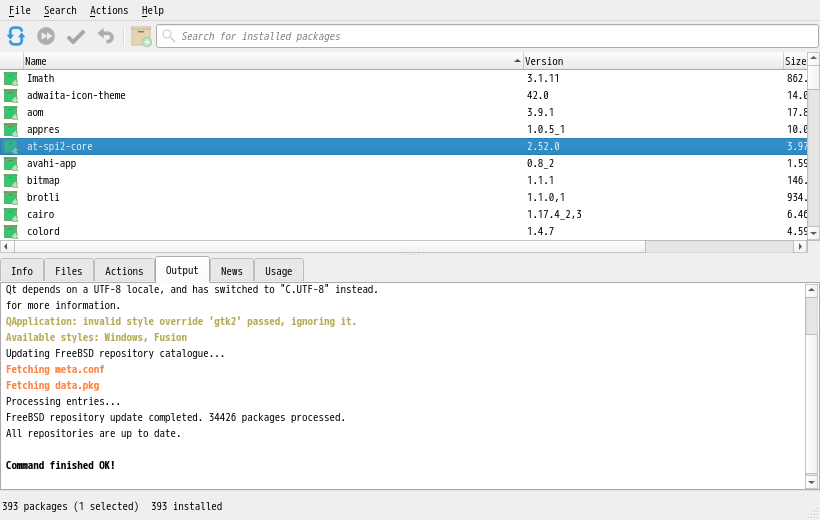
Task: Click the system upgrade double-arrow icon
Action: (x=46, y=36)
